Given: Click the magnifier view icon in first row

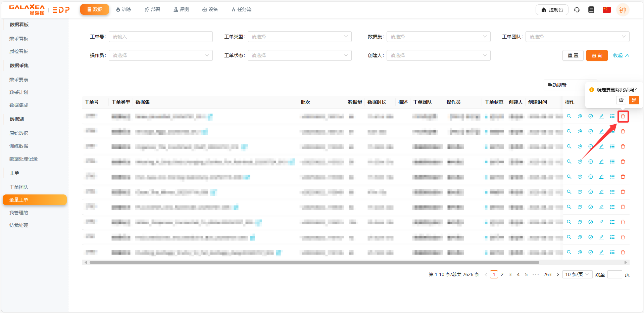Looking at the screenshot, I should click(569, 116).
